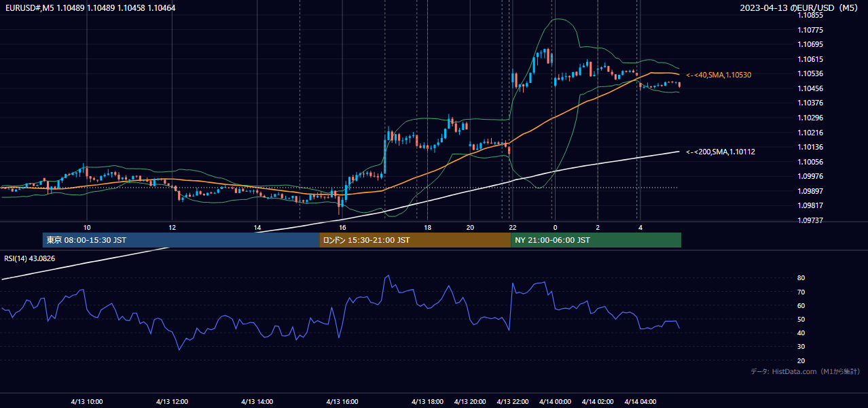Click price axis label 1.10136
Screen dimensions: 868x408
[x=810, y=147]
